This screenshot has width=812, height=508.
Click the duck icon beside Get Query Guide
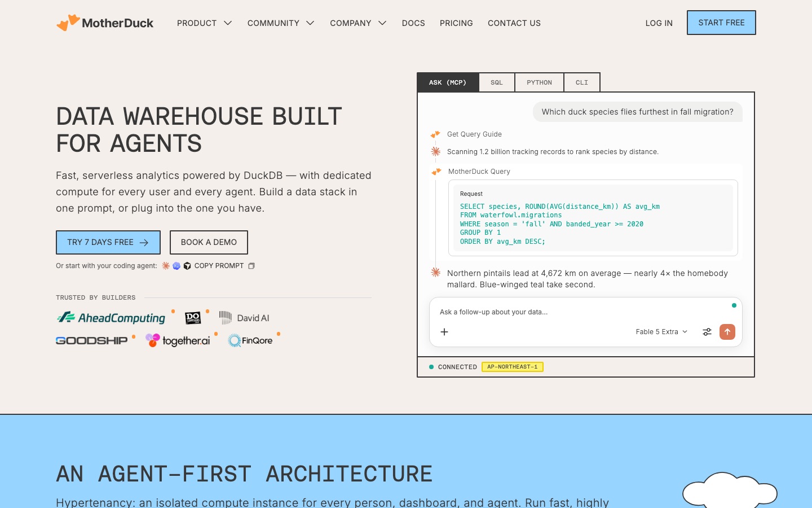tap(435, 134)
